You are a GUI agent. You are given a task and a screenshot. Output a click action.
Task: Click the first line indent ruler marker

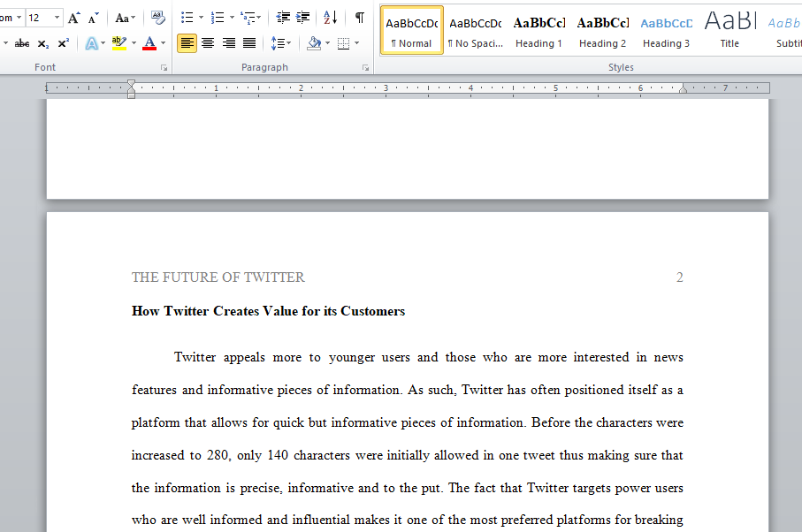132,83
